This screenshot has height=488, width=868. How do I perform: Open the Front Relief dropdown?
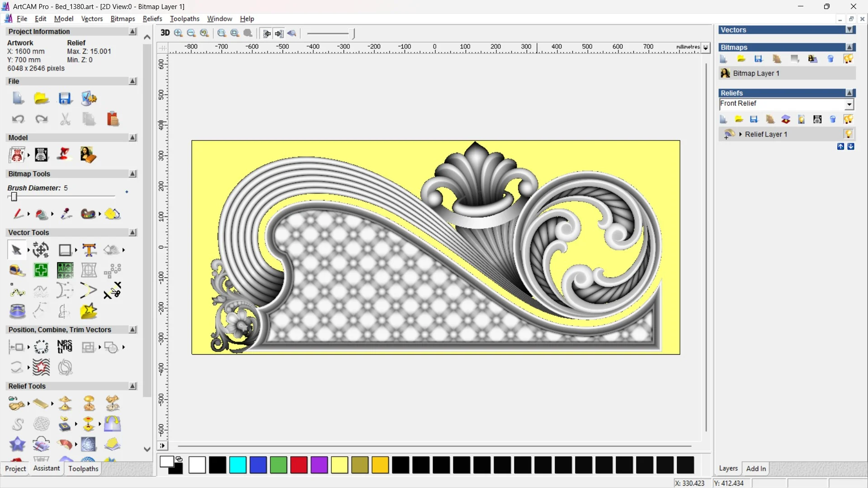[849, 104]
